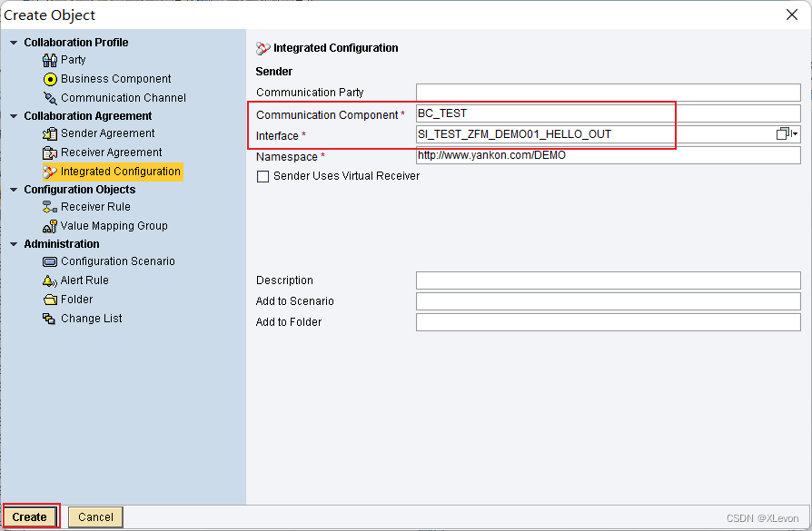This screenshot has width=812, height=531.
Task: Click the Description label
Action: [x=284, y=280]
